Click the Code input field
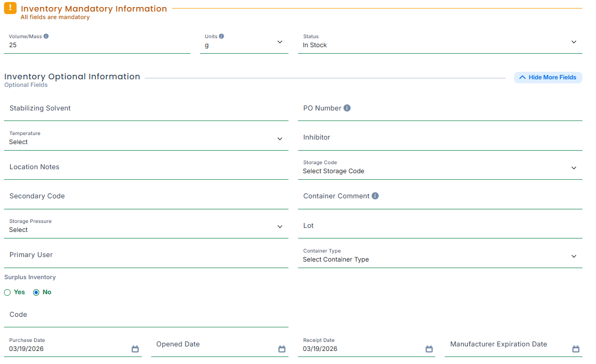The image size is (596, 364). pos(146,316)
